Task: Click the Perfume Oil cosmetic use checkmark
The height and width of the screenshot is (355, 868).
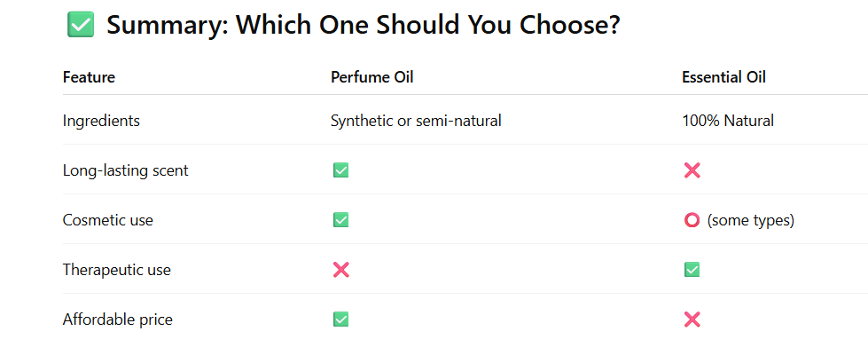Action: pyautogui.click(x=341, y=220)
